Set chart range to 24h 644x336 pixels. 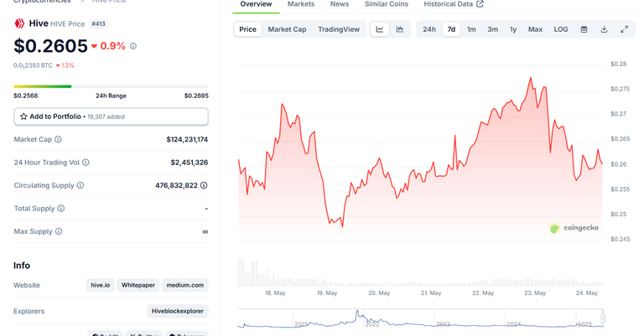click(429, 29)
